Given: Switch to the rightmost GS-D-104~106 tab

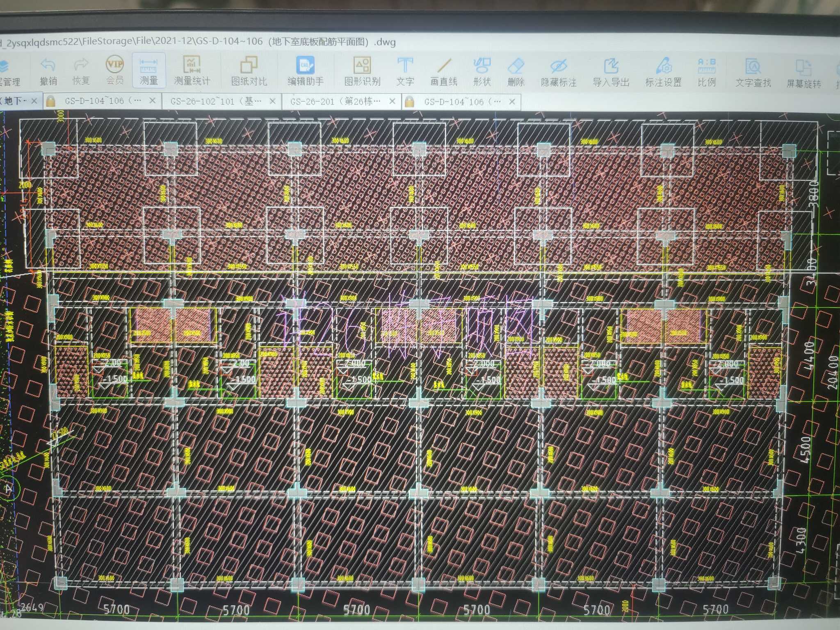Looking at the screenshot, I should click(x=462, y=102).
